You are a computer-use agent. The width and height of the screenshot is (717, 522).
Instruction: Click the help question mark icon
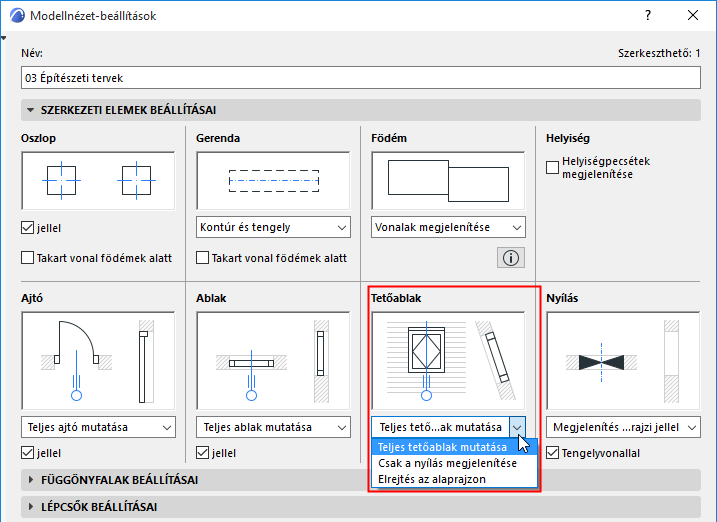pos(648,16)
